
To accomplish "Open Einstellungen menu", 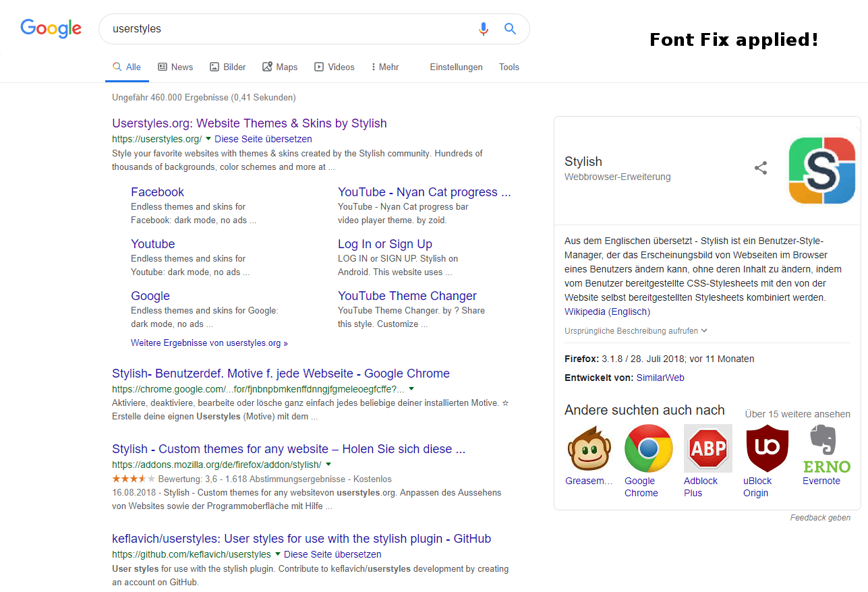I will point(456,67).
